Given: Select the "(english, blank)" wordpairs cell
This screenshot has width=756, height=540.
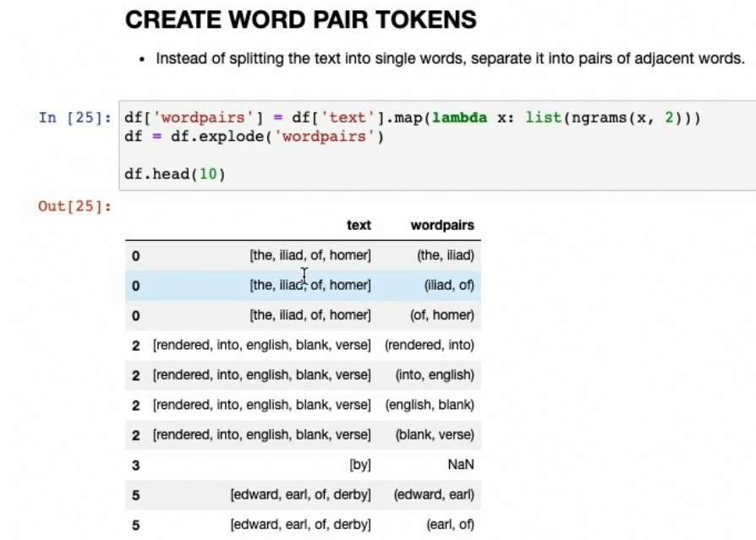Looking at the screenshot, I should click(x=430, y=405).
